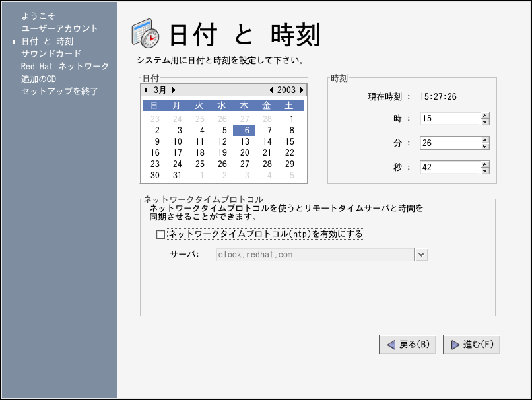Click the hour input field
The height and width of the screenshot is (400, 532).
click(x=449, y=119)
